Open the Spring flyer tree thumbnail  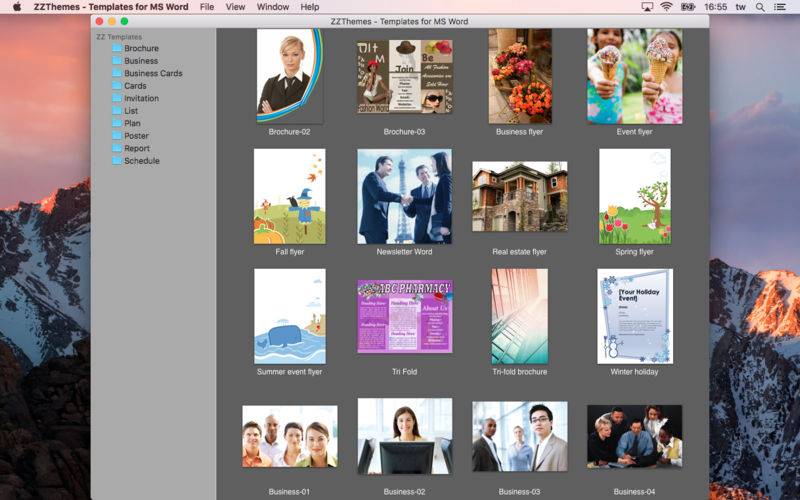click(x=635, y=196)
